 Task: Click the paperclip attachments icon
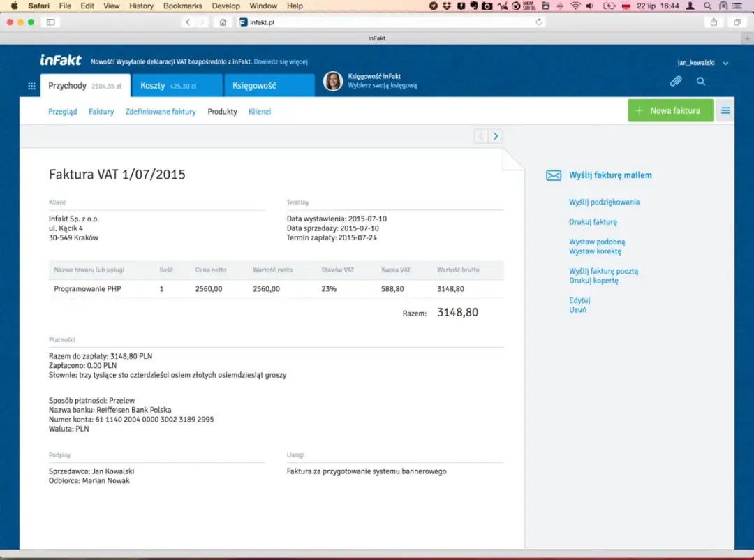coord(675,82)
